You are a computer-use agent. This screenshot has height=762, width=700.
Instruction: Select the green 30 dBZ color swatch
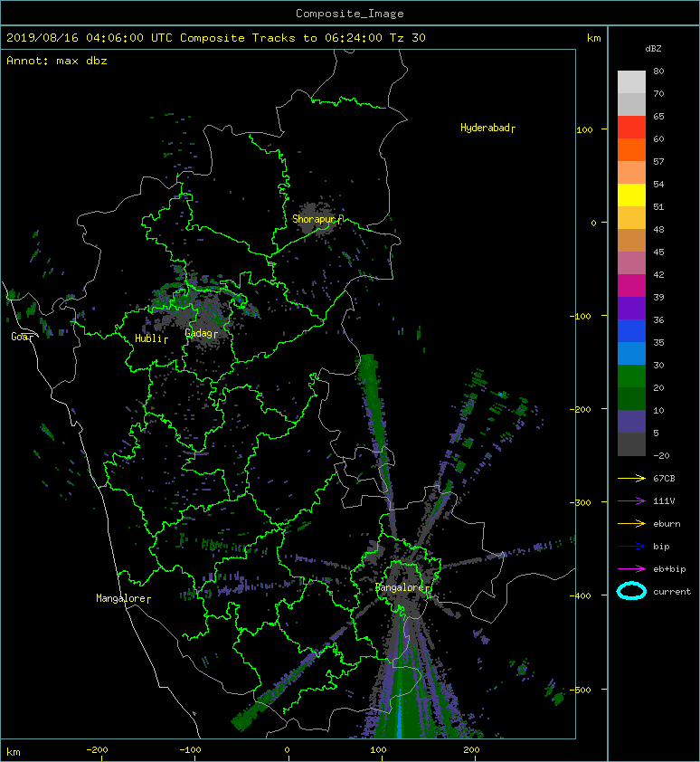click(631, 376)
